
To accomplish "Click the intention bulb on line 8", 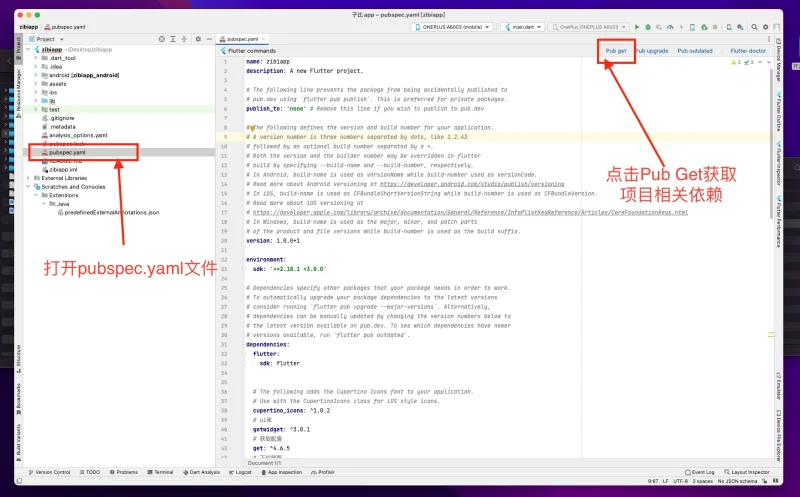I will (252, 128).
